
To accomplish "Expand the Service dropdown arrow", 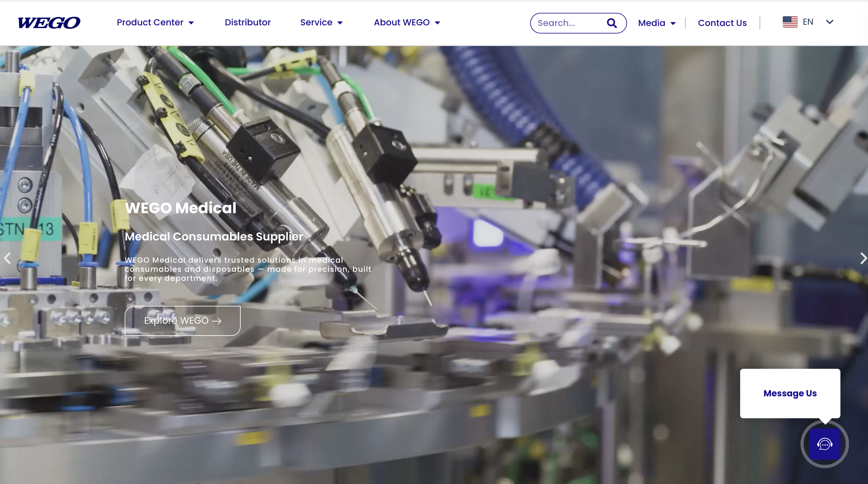I will point(340,23).
